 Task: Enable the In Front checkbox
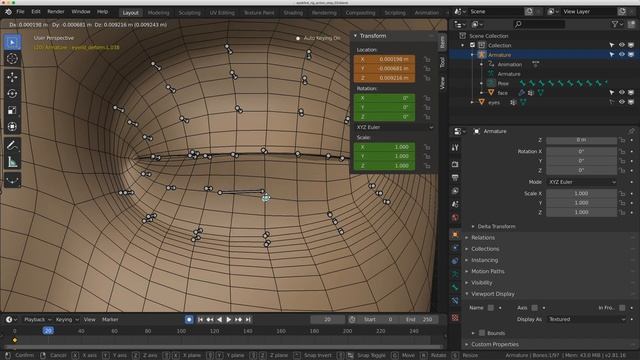point(622,308)
